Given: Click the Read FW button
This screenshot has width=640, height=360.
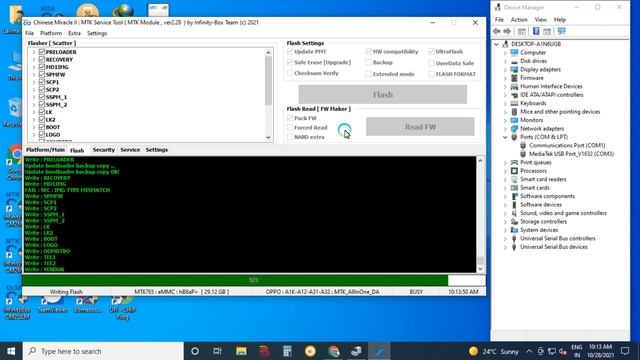Looking at the screenshot, I should [x=420, y=127].
